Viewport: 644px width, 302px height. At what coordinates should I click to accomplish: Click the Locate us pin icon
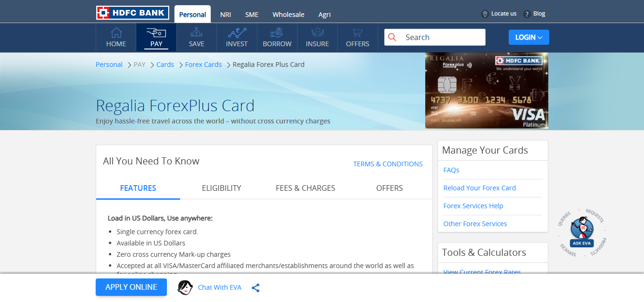(485, 14)
